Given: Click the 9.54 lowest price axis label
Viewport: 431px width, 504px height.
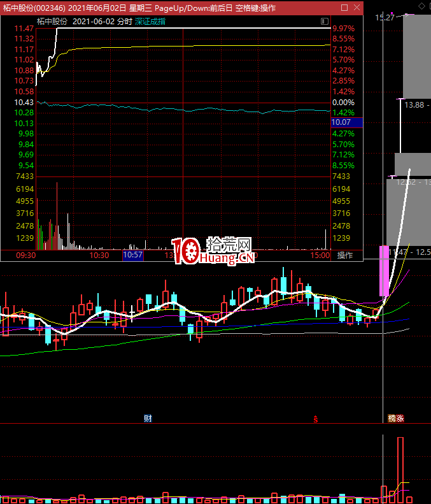Looking at the screenshot, I should point(26,166).
